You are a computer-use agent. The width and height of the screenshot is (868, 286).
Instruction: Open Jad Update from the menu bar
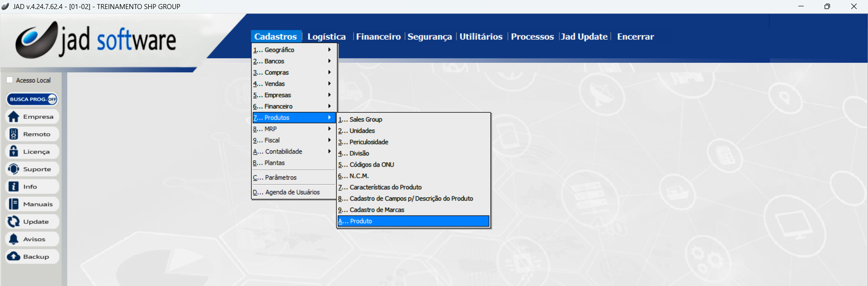click(x=584, y=37)
